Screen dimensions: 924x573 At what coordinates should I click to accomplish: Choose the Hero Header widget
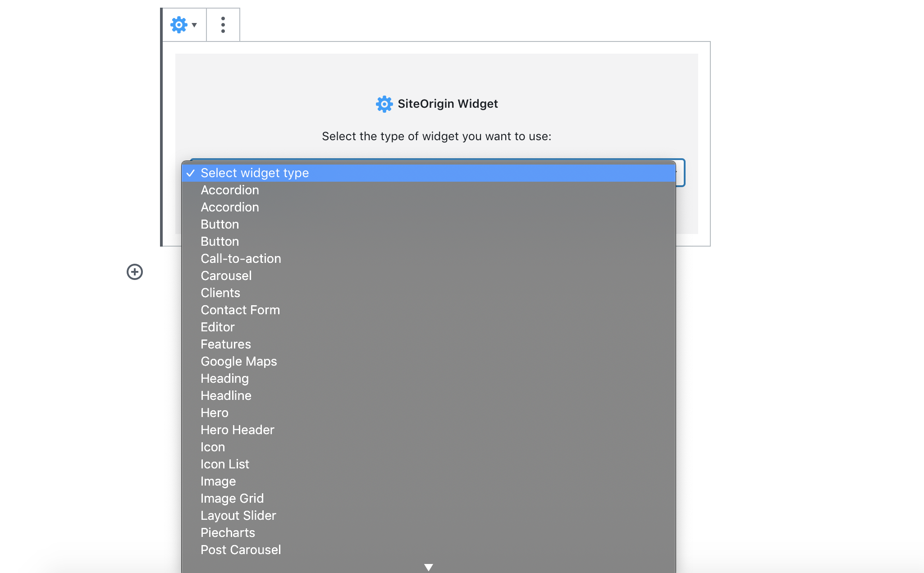237,430
